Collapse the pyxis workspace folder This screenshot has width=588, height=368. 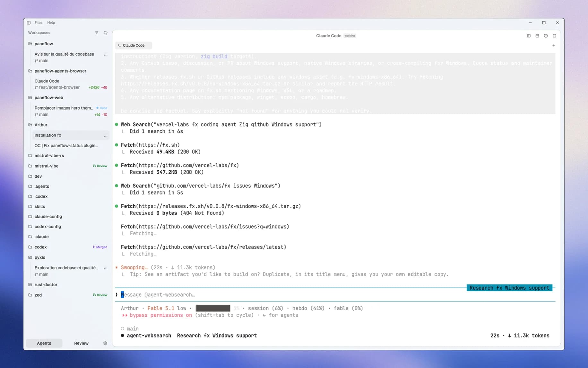pyautogui.click(x=30, y=257)
